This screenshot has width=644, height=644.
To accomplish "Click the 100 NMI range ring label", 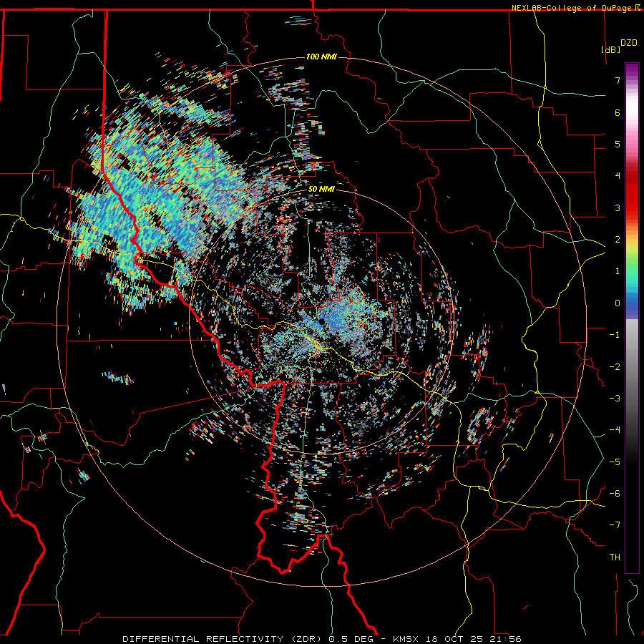I will tap(321, 57).
